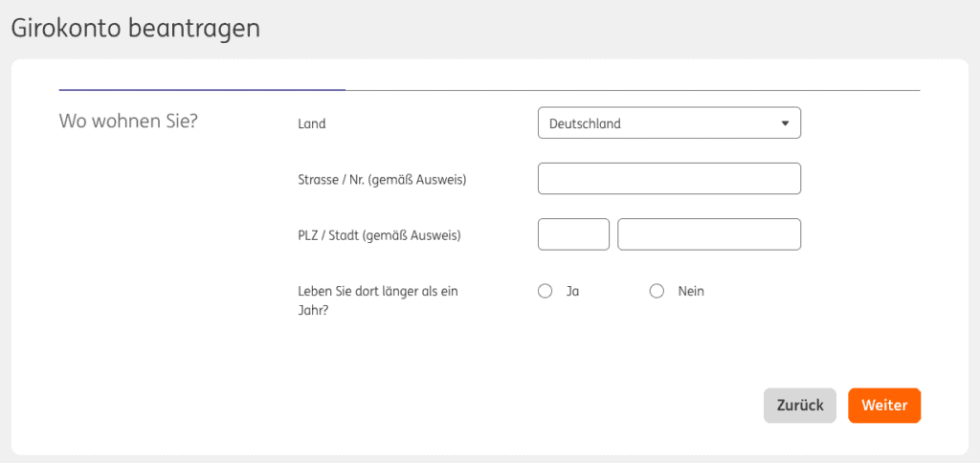980x463 pixels.
Task: Click the Stadt city text field
Action: (709, 234)
